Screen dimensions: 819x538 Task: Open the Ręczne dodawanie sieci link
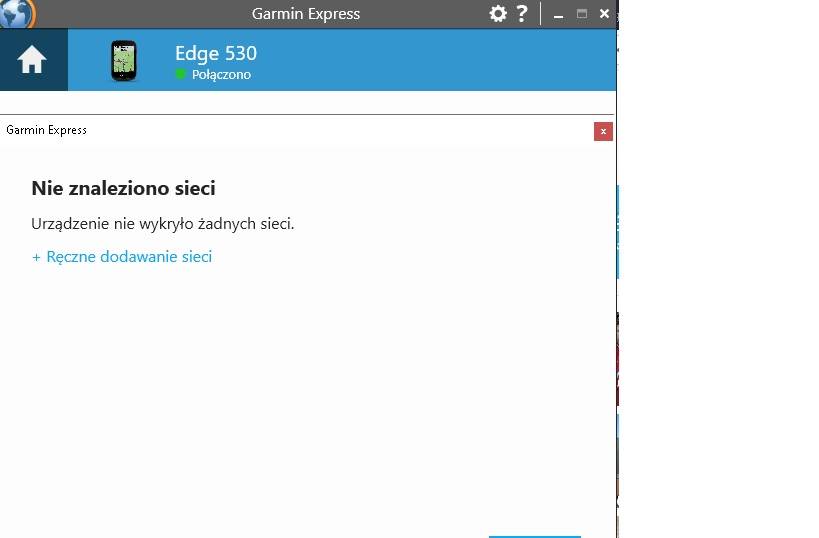[129, 256]
